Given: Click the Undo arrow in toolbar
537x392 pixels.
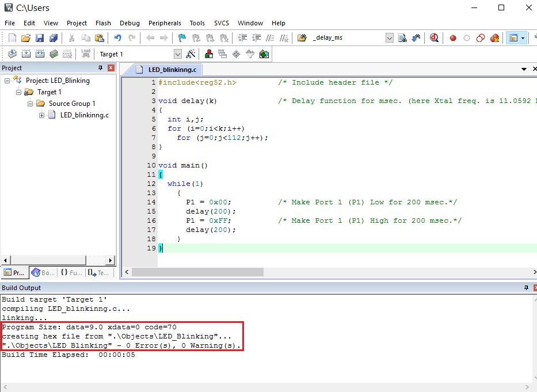Looking at the screenshot, I should [x=118, y=38].
